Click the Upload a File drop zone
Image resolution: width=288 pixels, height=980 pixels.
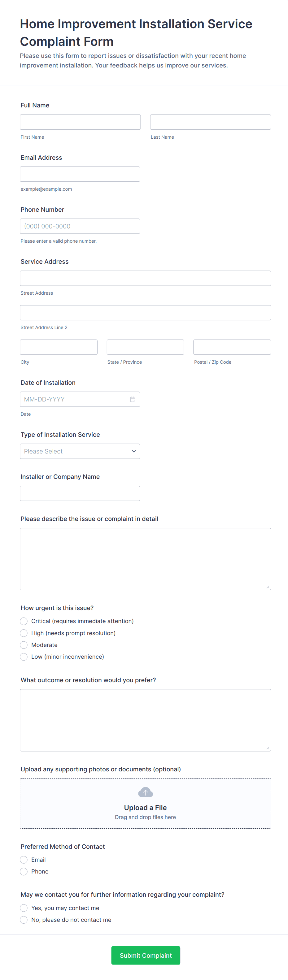tap(145, 803)
